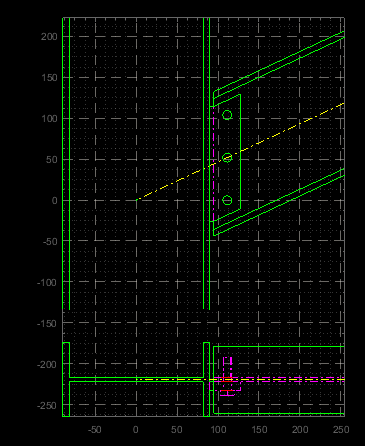The image size is (365, 446).
Task: Select the magenta dashed plate outline in bottom view
Action: [225, 384]
